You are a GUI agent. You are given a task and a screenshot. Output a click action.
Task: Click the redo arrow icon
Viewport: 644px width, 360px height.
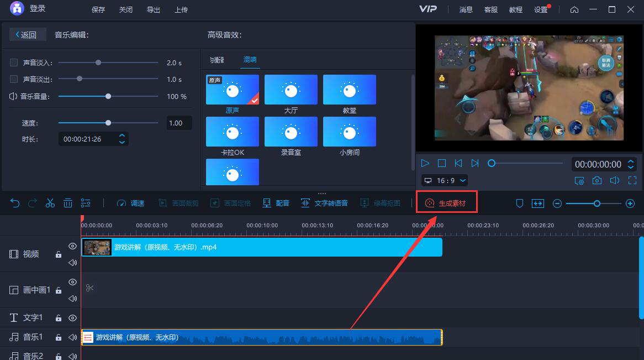pos(33,203)
